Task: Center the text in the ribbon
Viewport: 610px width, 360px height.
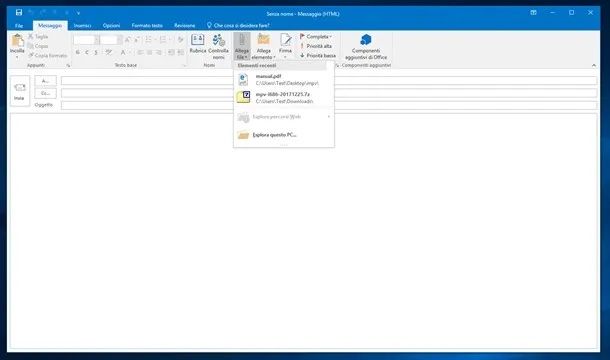Action: coord(149,52)
